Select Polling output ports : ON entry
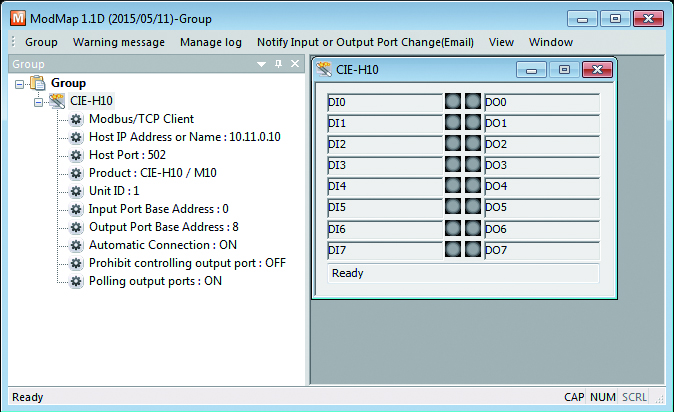 click(x=155, y=282)
